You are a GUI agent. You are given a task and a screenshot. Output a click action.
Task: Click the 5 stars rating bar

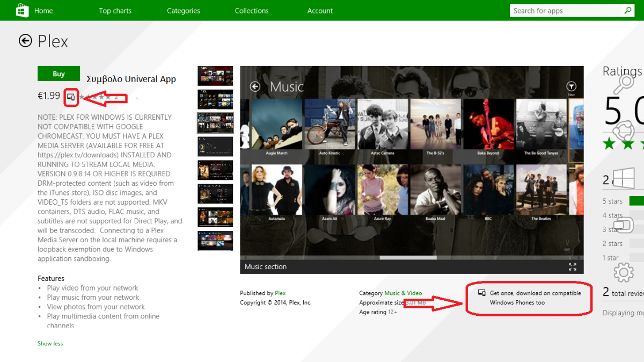tap(636, 201)
